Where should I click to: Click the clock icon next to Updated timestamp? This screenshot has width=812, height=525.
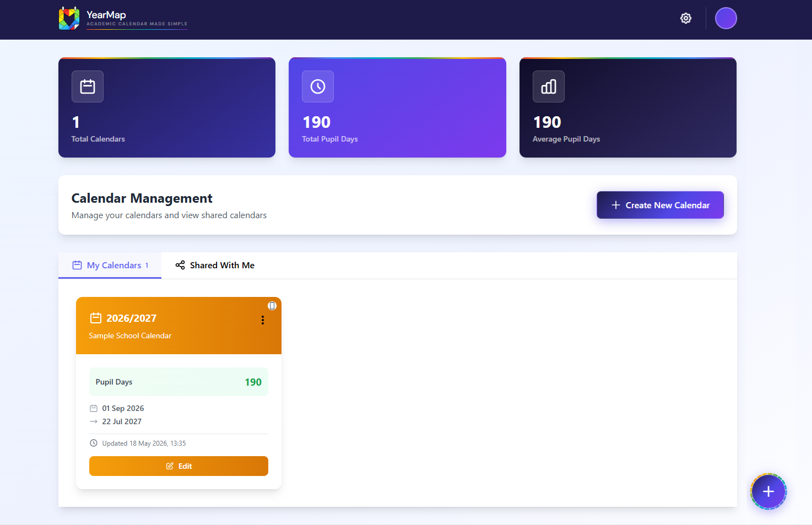coord(94,443)
